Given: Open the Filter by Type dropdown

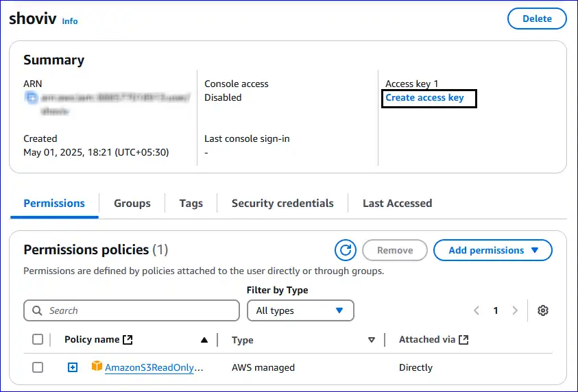Looking at the screenshot, I should pos(300,310).
